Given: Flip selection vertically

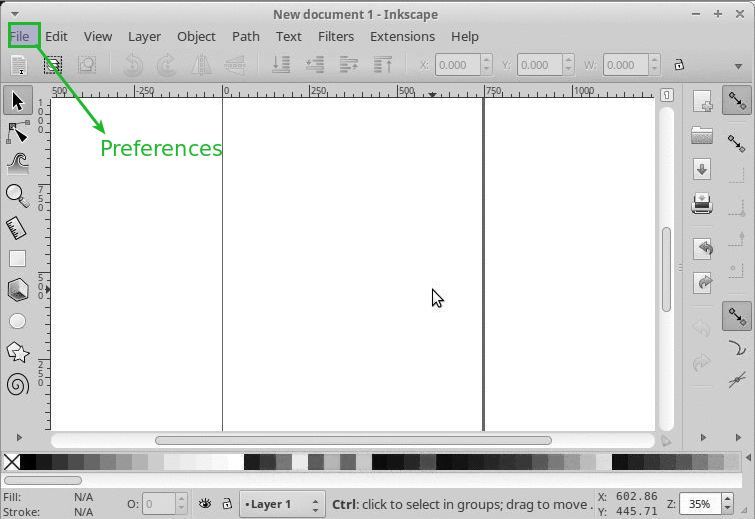Looking at the screenshot, I should coord(235,65).
